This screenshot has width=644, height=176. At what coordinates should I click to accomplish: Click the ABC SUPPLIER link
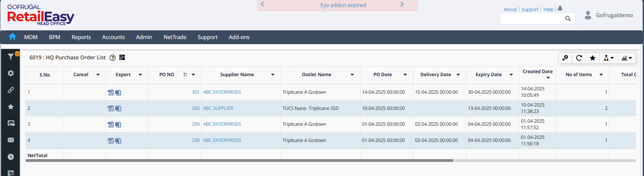coord(218,108)
